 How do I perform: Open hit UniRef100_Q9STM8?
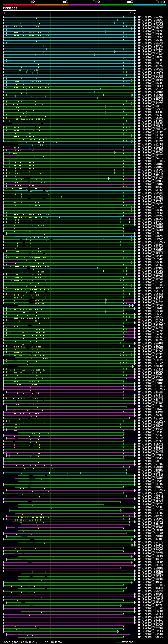(x=151, y=150)
